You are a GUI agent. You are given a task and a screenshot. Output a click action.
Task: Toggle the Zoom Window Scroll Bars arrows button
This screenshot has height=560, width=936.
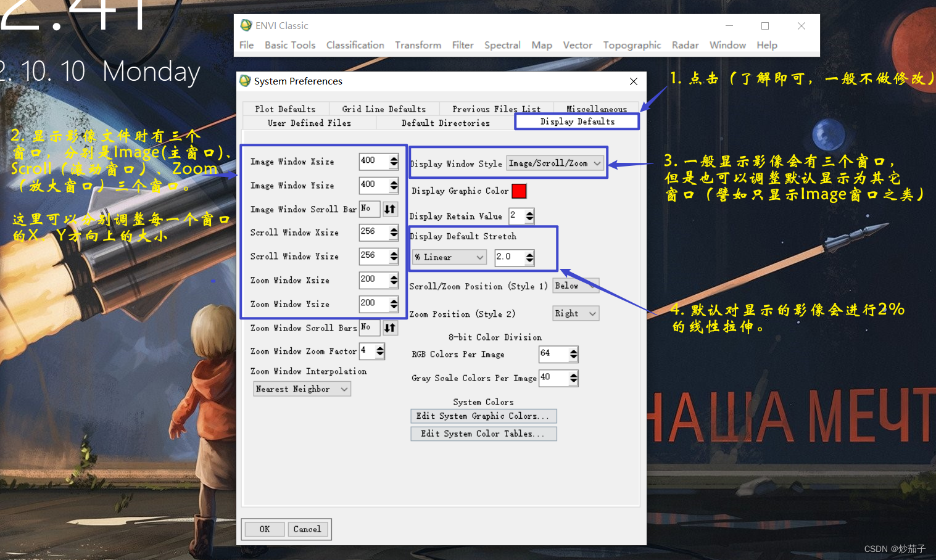[390, 327]
